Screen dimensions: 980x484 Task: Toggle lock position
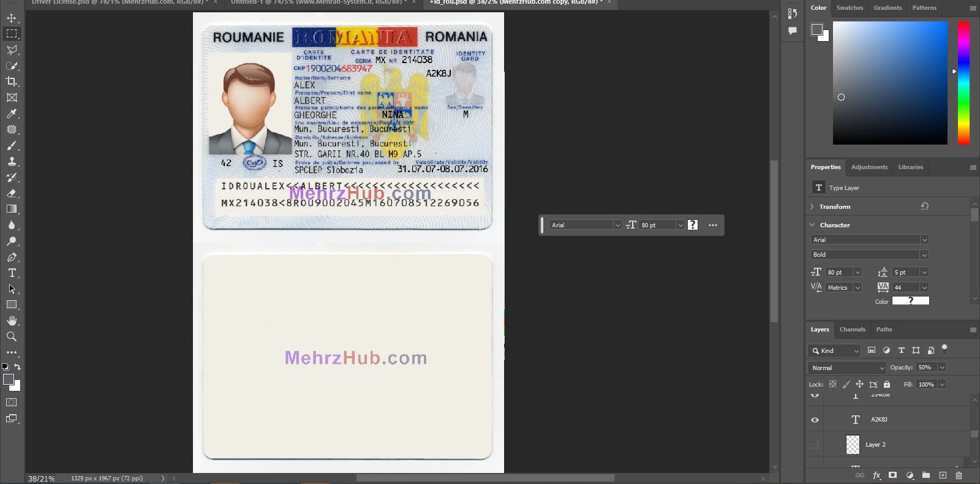click(859, 384)
